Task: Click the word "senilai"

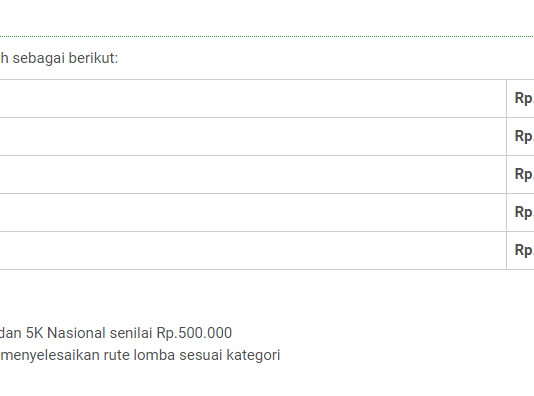Action: point(131,333)
